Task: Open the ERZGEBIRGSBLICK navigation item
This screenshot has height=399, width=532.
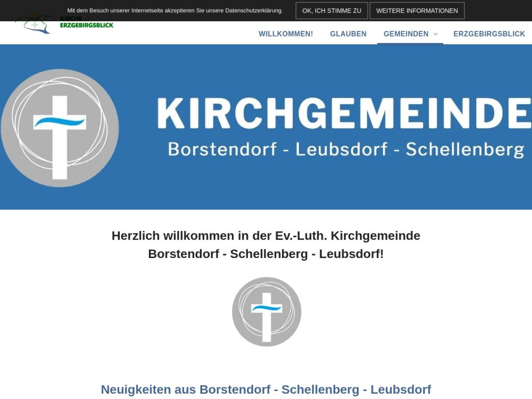Action: pos(489,34)
